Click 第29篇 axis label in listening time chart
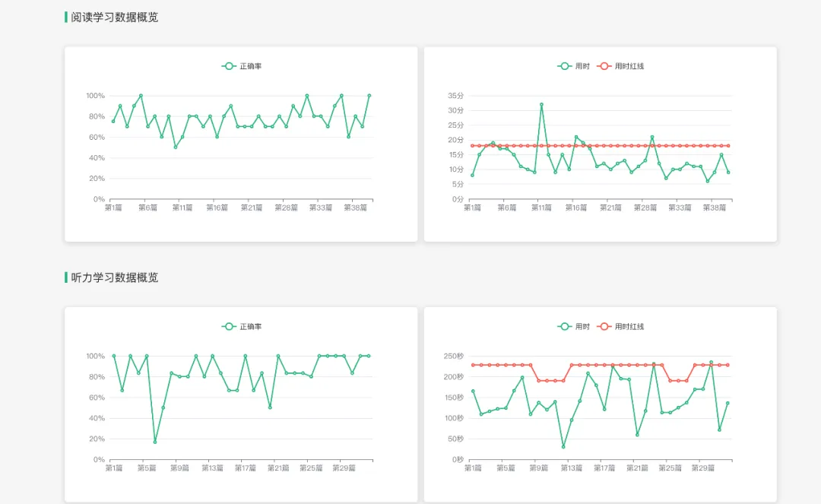This screenshot has width=821, height=504. 702,468
